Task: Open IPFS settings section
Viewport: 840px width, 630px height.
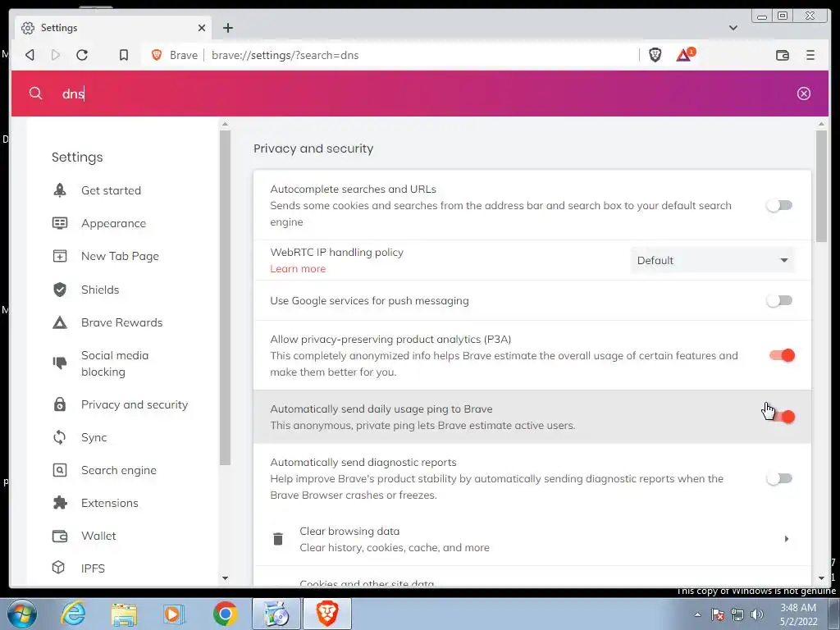Action: [x=93, y=568]
